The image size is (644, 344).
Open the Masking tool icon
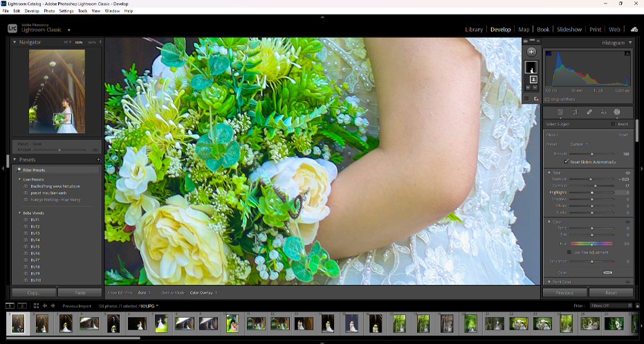pos(617,112)
